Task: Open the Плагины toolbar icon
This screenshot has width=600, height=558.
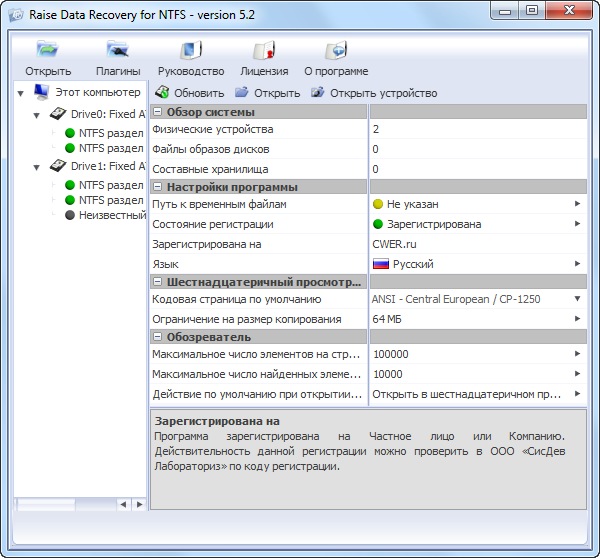Action: click(x=118, y=50)
